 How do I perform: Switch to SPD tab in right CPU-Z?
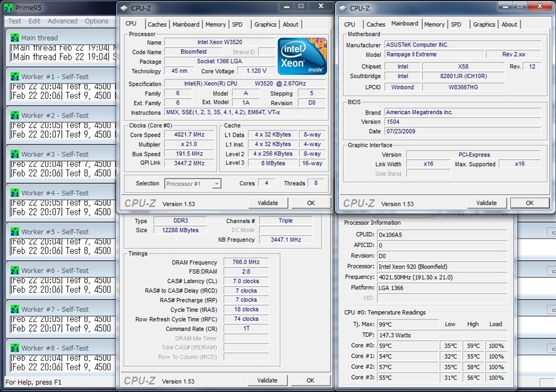[x=456, y=24]
